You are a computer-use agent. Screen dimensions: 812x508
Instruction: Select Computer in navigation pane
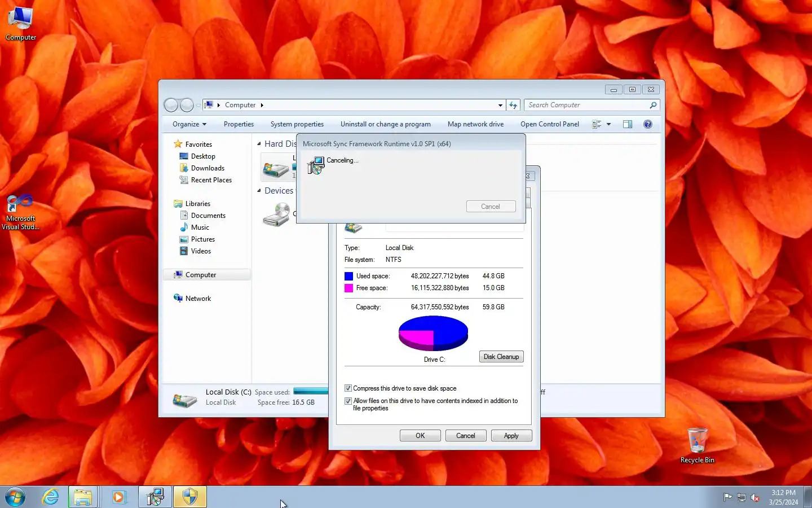coord(206,275)
